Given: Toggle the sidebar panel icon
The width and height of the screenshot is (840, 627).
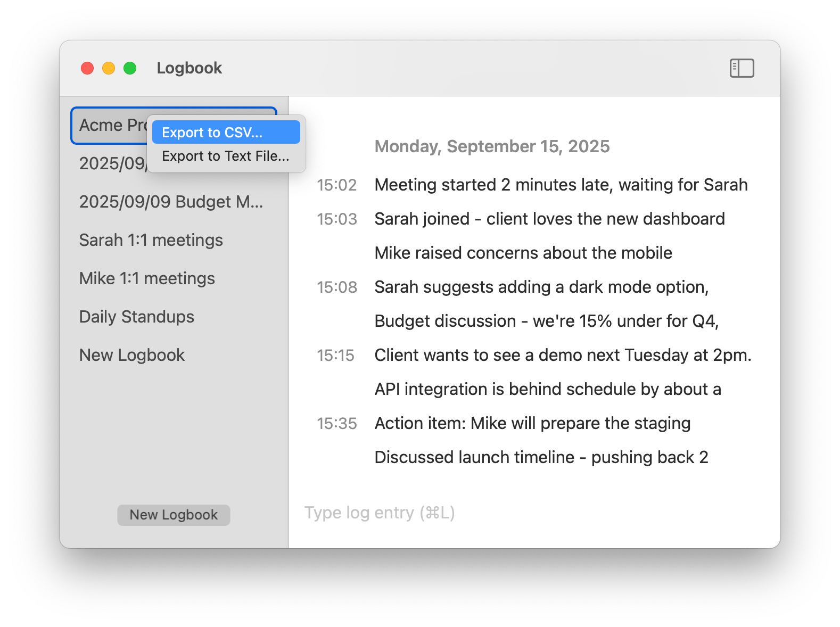Looking at the screenshot, I should (742, 68).
